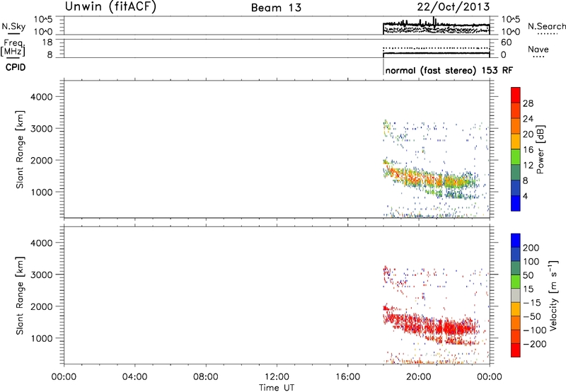Click the "Power [dB]" colorbar title

click(540, 149)
